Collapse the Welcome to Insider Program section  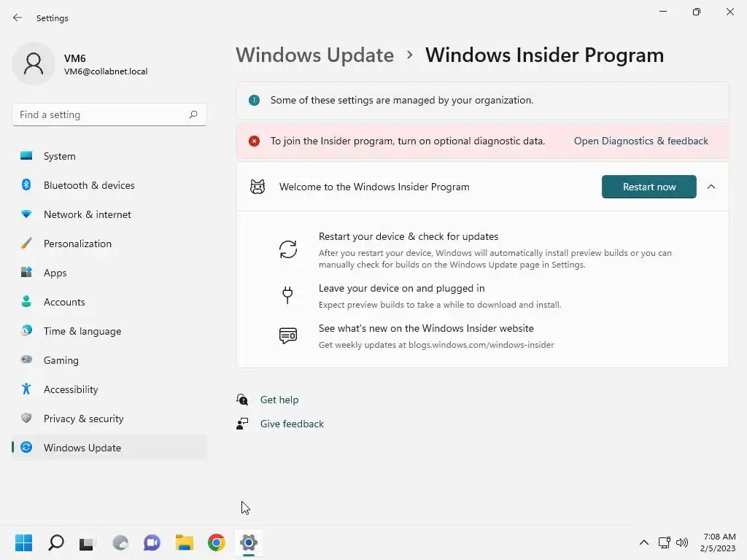(711, 187)
